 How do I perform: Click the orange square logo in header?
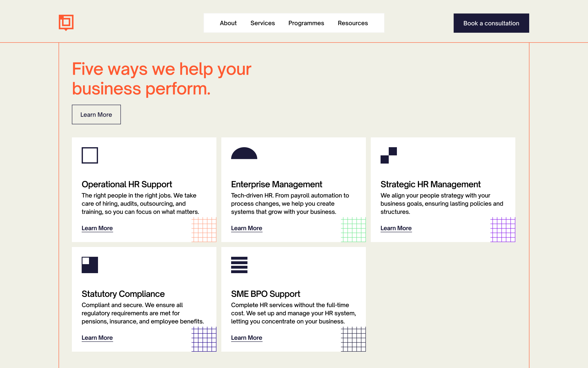tap(66, 23)
